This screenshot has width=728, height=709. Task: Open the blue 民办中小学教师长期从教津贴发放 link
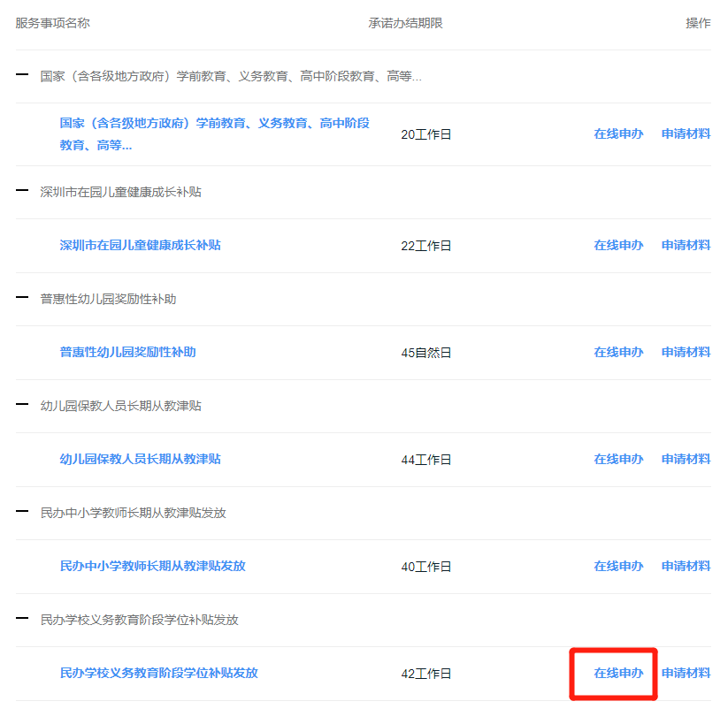click(153, 566)
